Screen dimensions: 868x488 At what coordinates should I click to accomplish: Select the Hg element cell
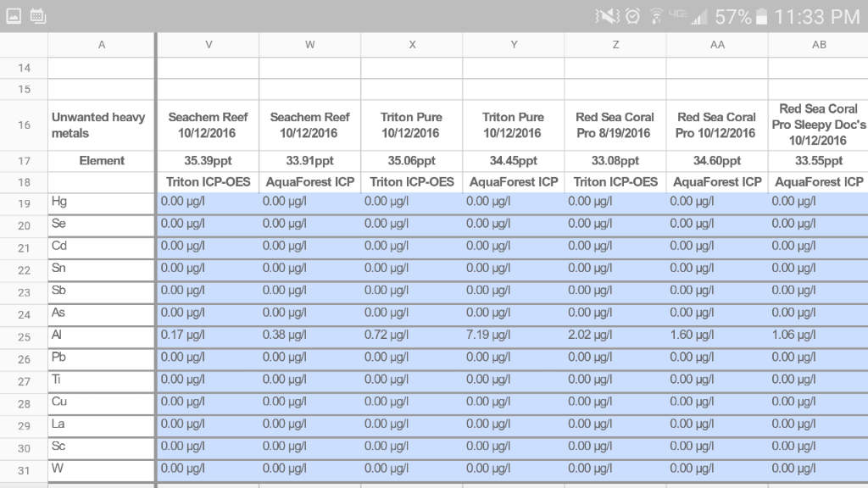(x=102, y=203)
